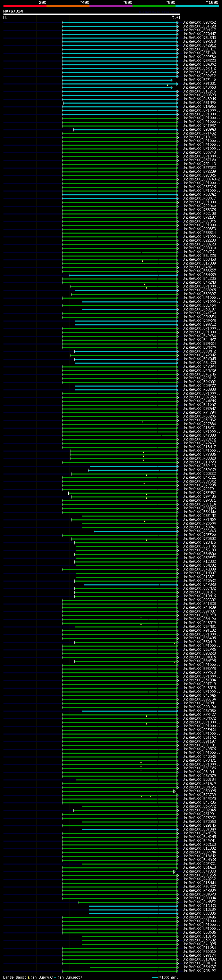Click the orange ~40% identity legend segment

tap(68, 6)
